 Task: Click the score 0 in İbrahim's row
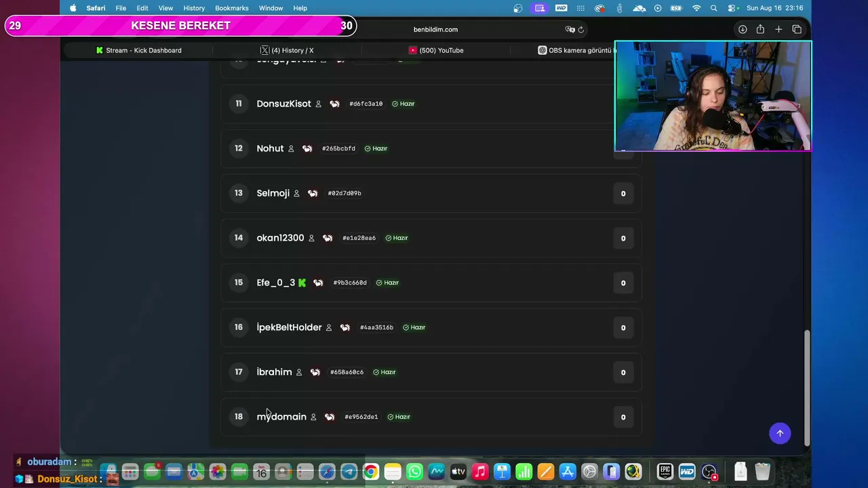[623, 373]
